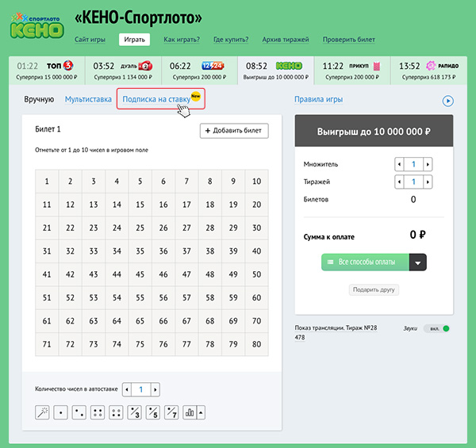Decrease the Тиражей value with left arrow
Viewport: 476px width, 448px height.
click(399, 182)
